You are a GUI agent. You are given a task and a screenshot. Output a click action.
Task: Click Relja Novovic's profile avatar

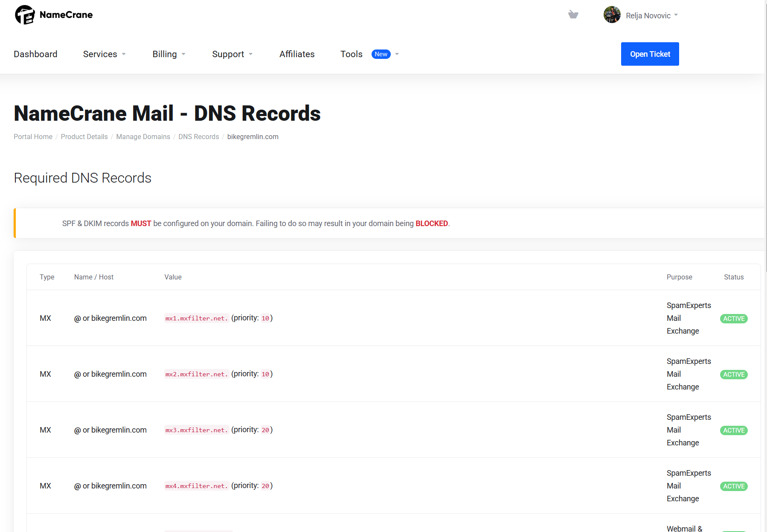point(612,15)
